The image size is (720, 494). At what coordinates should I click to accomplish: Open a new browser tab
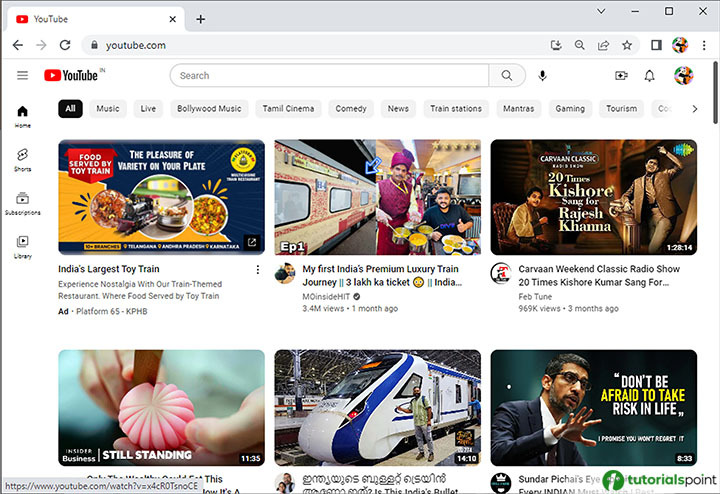coord(201,19)
